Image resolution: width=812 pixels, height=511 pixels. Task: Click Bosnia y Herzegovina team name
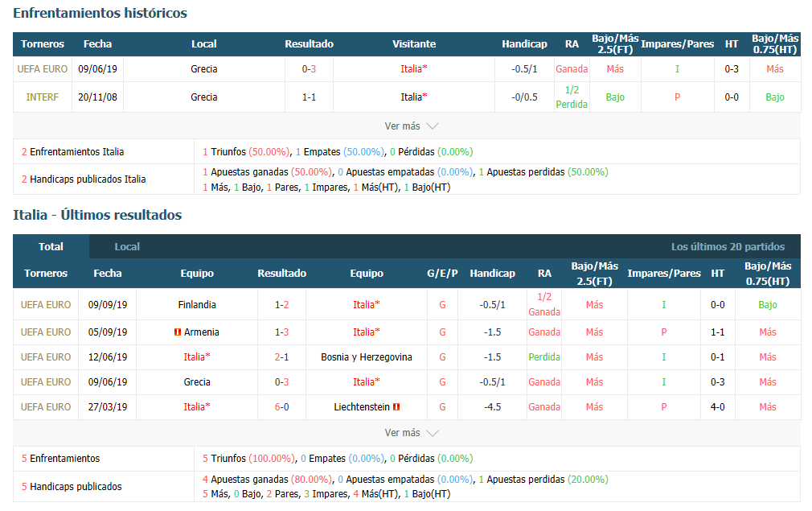tap(367, 357)
